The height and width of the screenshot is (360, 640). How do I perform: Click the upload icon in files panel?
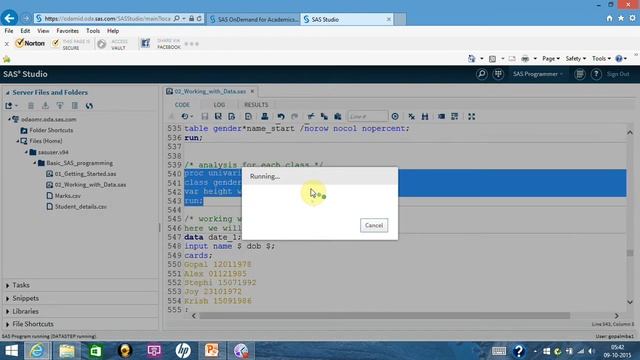60,106
